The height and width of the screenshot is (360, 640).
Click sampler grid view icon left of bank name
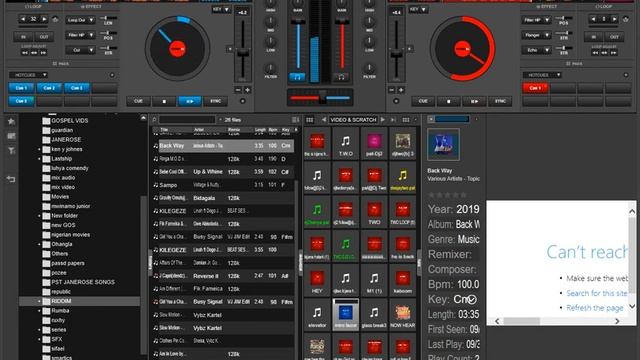click(309, 120)
